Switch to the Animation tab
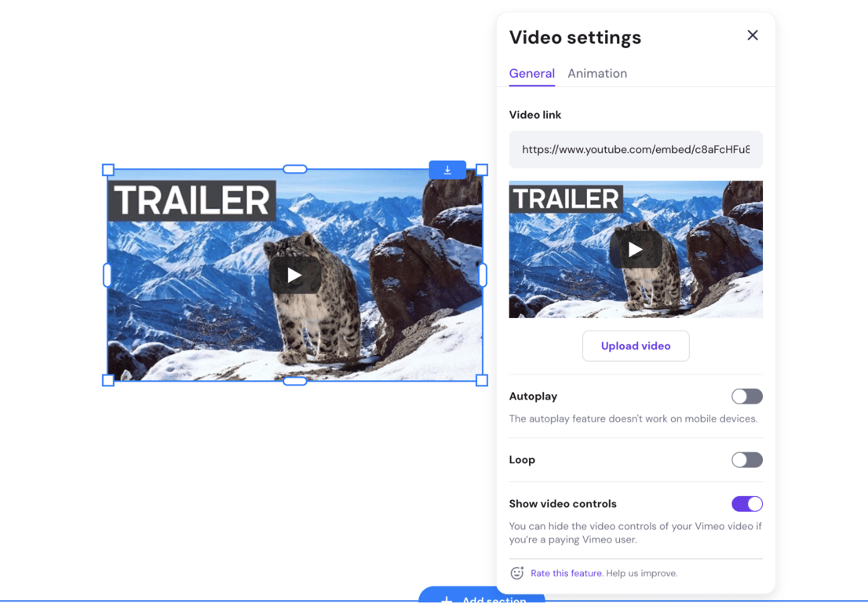The height and width of the screenshot is (603, 868). click(x=597, y=73)
